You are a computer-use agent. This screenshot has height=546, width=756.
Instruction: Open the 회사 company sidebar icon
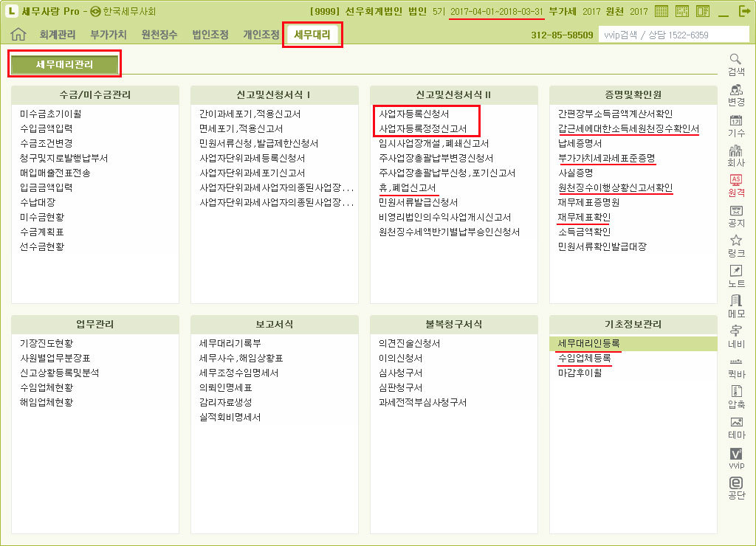736,156
